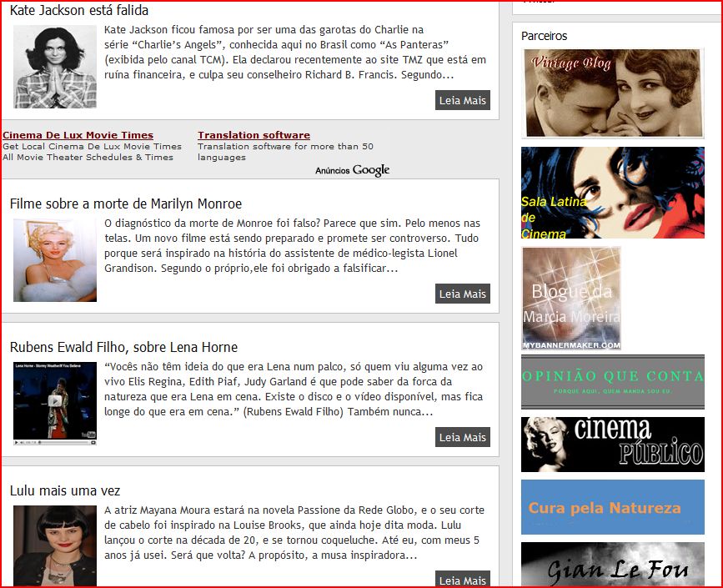Open the Translation software ad link
Screen dimensions: 723x588
point(254,135)
